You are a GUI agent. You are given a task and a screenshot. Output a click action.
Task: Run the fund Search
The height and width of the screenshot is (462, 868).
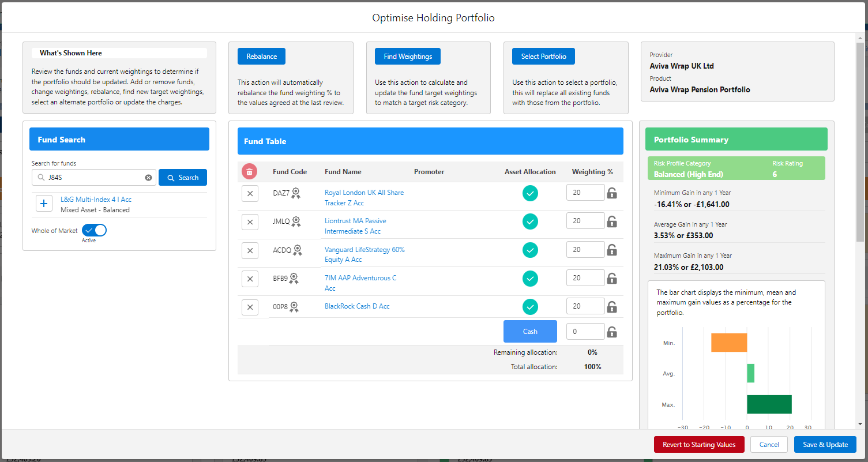tap(183, 178)
